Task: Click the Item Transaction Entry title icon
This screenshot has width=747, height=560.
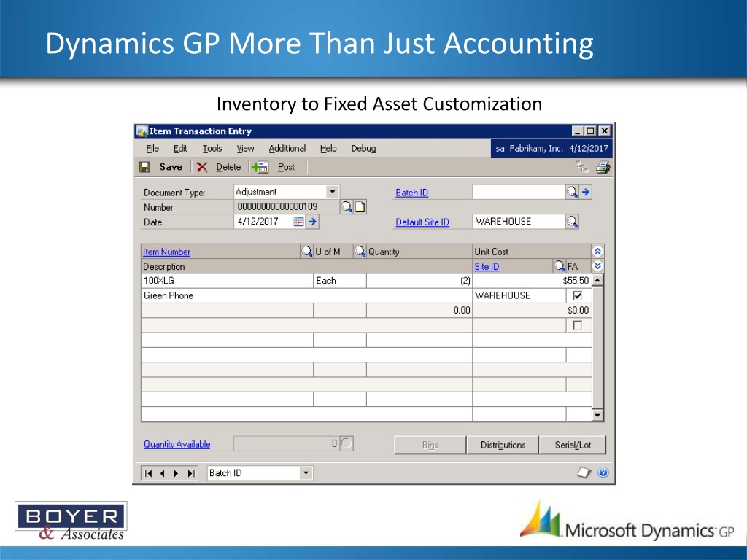Action: click(142, 131)
